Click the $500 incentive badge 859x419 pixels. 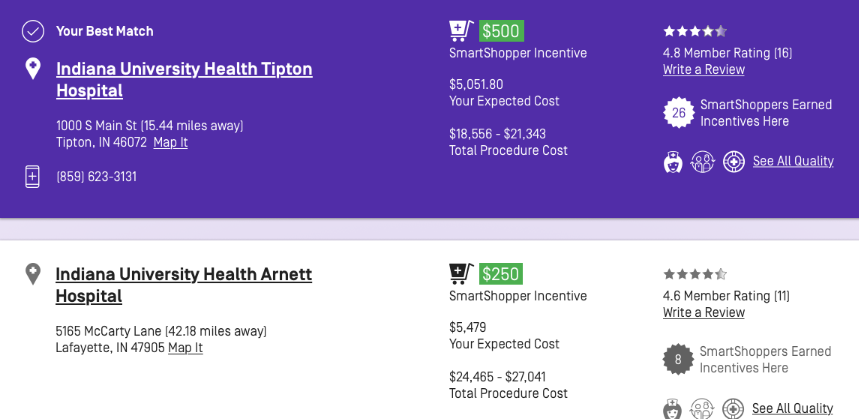click(x=501, y=31)
